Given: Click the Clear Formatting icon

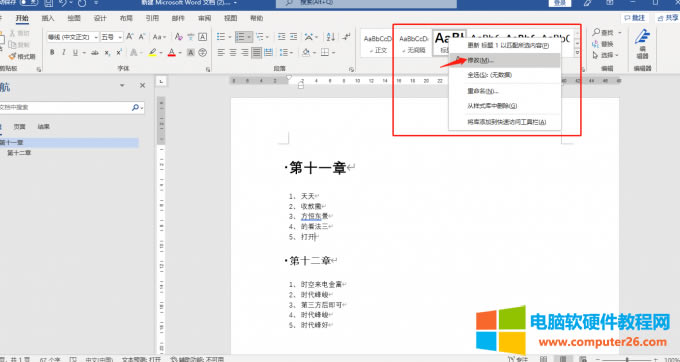Looking at the screenshot, I should point(178,37).
